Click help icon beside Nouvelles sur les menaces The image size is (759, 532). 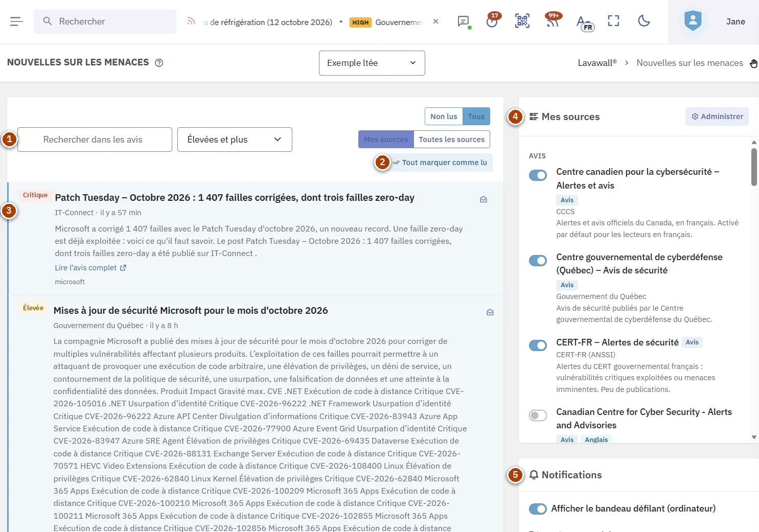tap(159, 63)
